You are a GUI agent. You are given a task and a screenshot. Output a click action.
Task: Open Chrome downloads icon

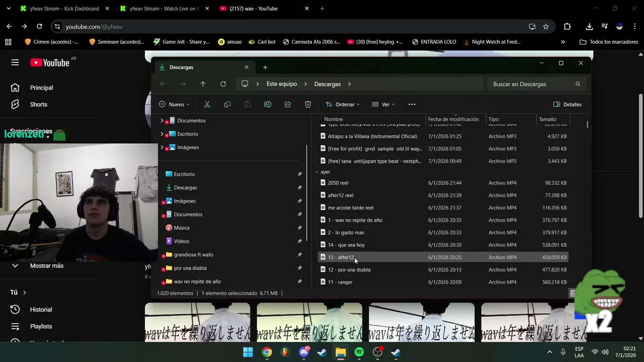coord(589,27)
